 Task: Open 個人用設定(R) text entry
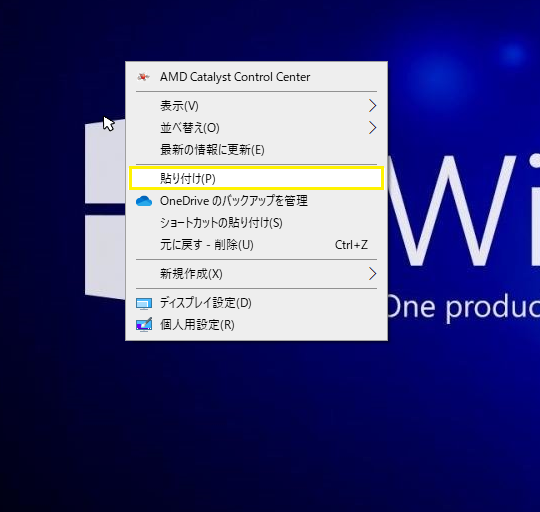tap(197, 325)
